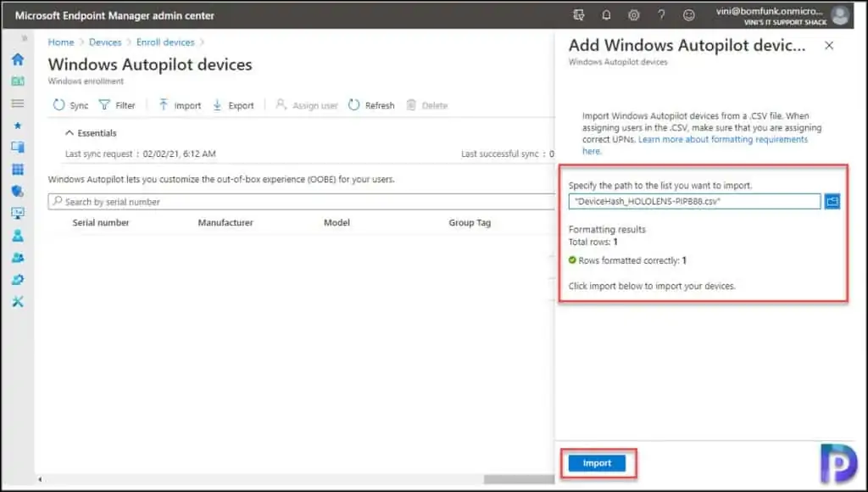Sort by Group Tag column

pyautogui.click(x=470, y=223)
